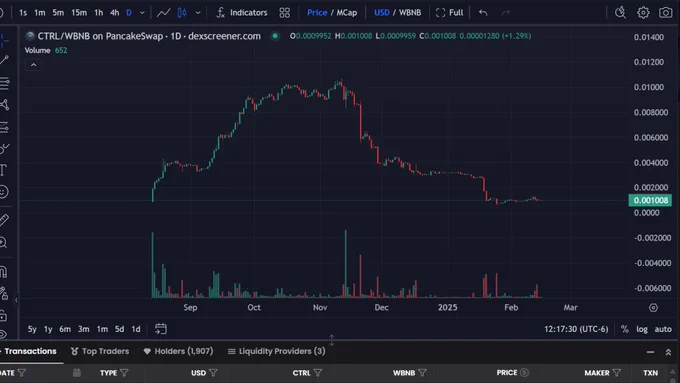Select the candlestick chart style icon

click(x=182, y=13)
